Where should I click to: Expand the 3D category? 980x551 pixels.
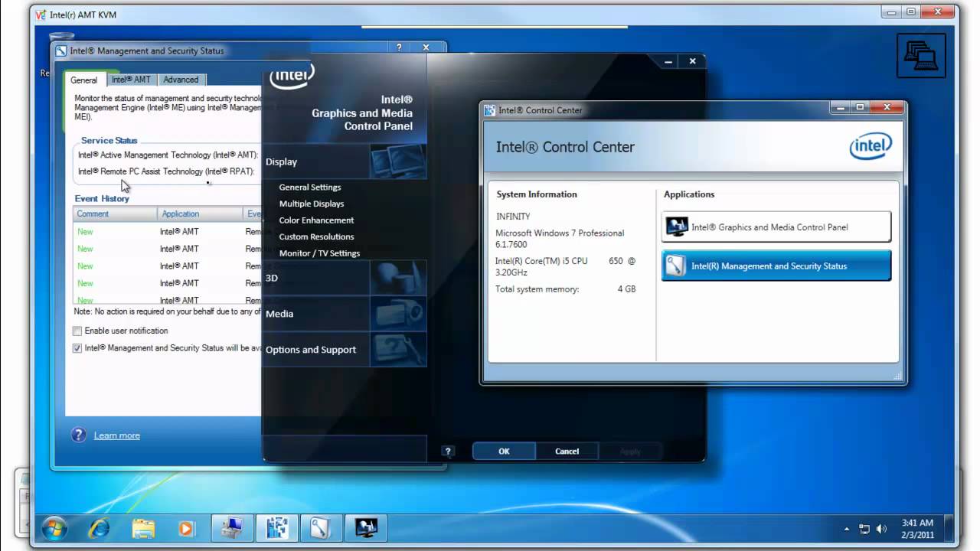pyautogui.click(x=345, y=278)
